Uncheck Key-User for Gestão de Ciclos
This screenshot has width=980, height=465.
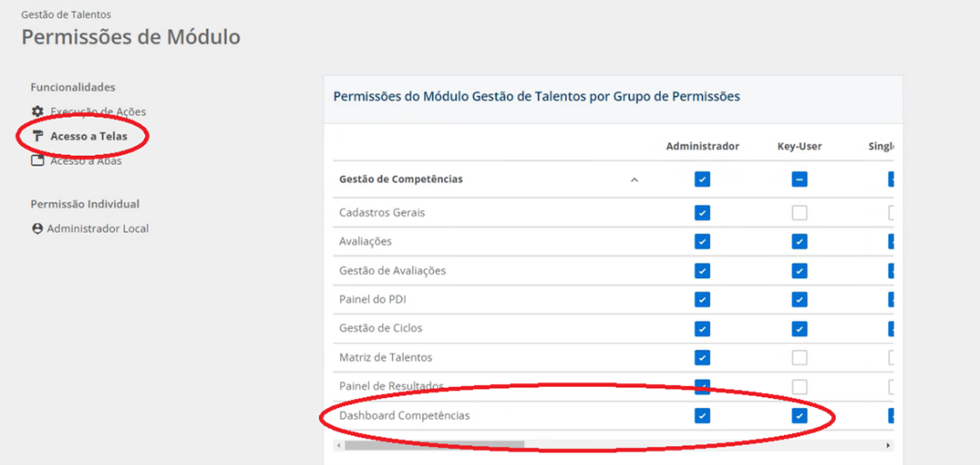pyautogui.click(x=799, y=329)
